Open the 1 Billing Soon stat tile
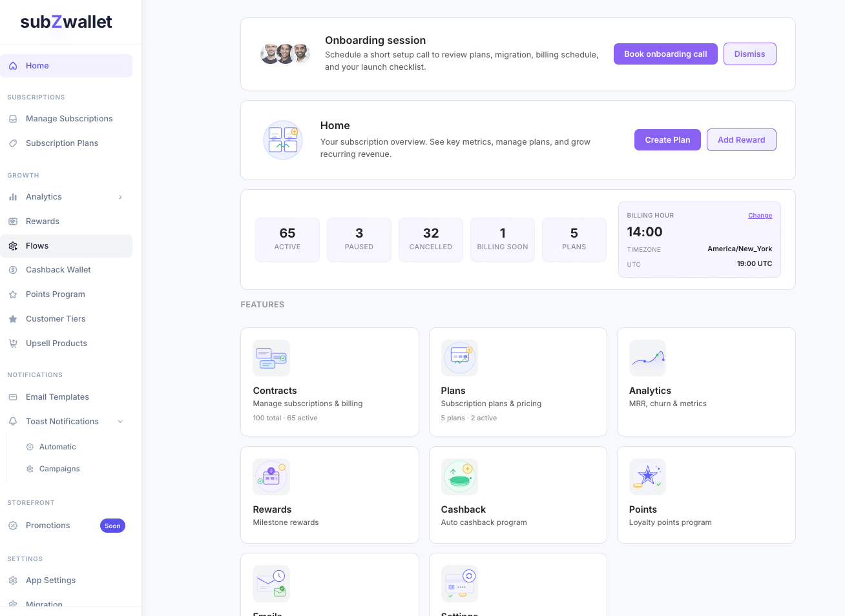Viewport: 845px width, 616px height. 503,240
